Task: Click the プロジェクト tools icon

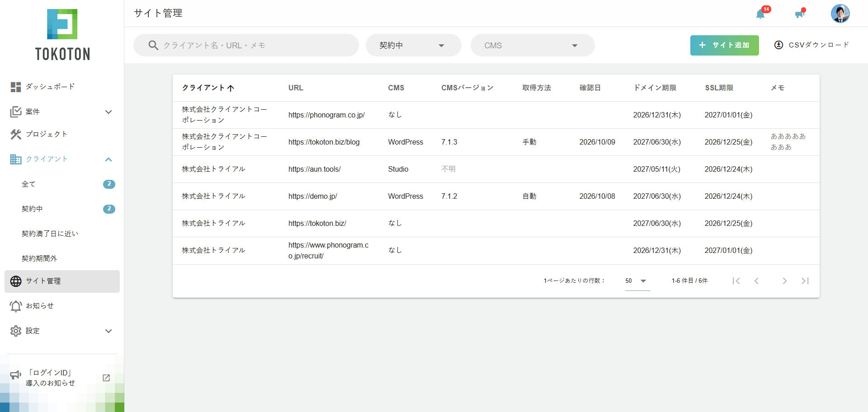Action: [16, 134]
